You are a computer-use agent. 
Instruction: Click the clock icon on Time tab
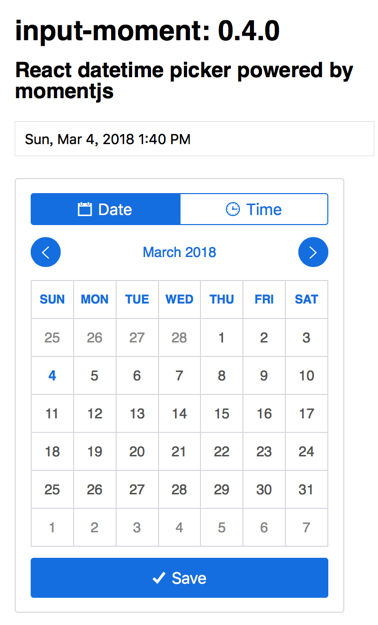pos(233,209)
